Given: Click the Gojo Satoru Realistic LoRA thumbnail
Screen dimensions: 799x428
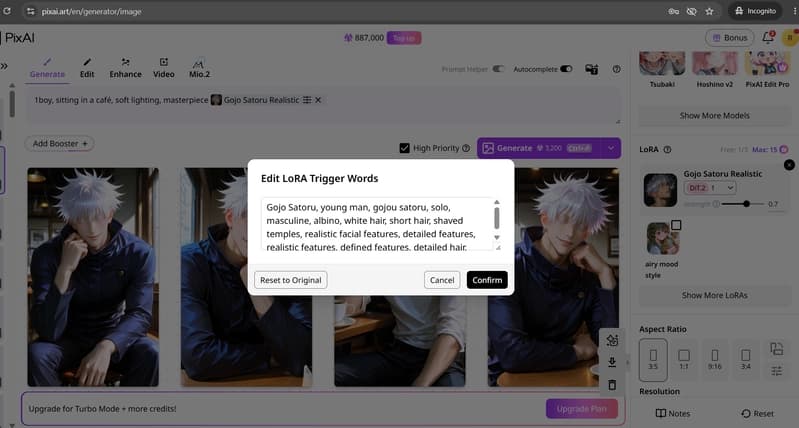Looking at the screenshot, I should coord(660,190).
